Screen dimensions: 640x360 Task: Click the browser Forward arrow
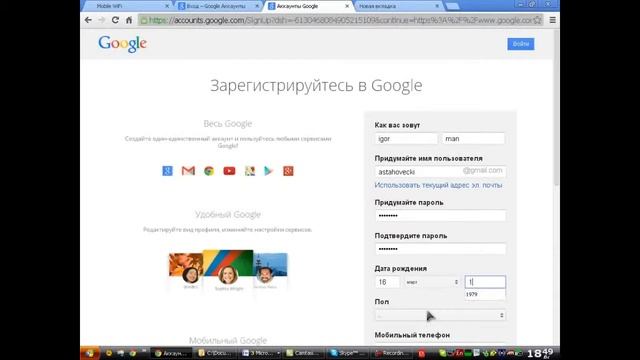coord(102,20)
